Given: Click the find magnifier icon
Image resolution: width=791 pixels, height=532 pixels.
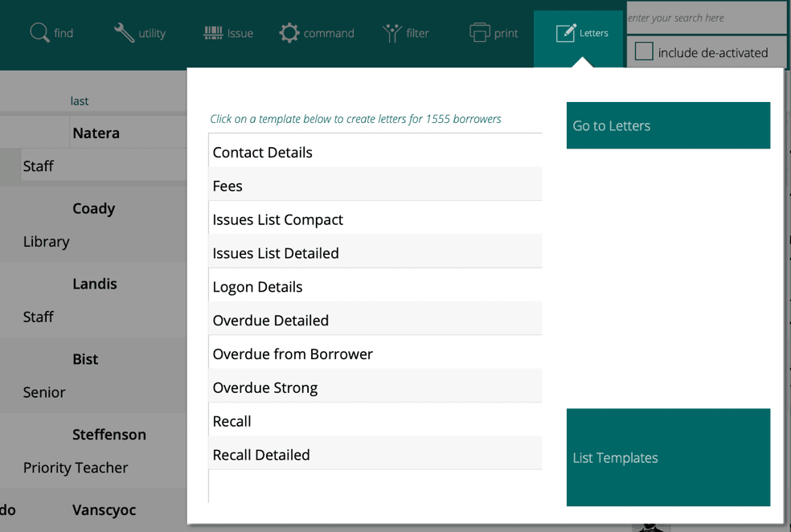Looking at the screenshot, I should click(x=39, y=33).
